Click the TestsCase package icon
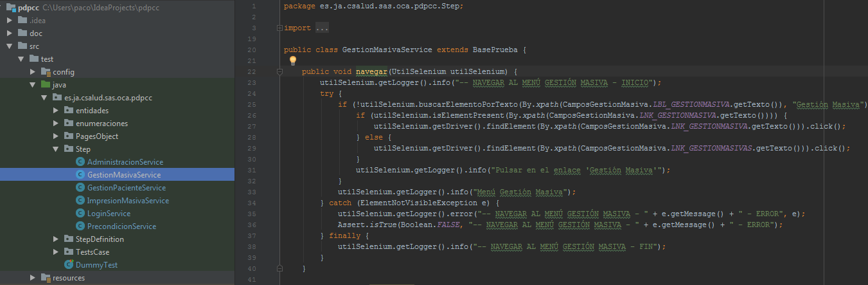 point(69,252)
